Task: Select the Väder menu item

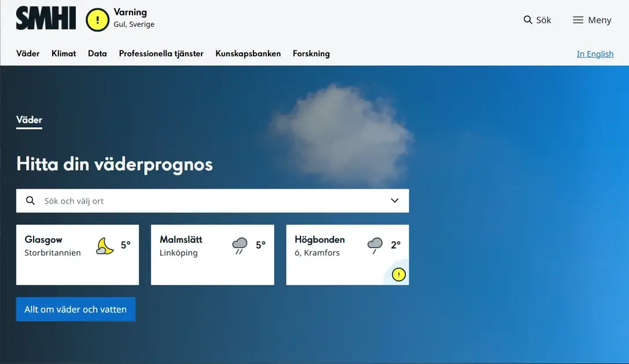Action: point(28,53)
